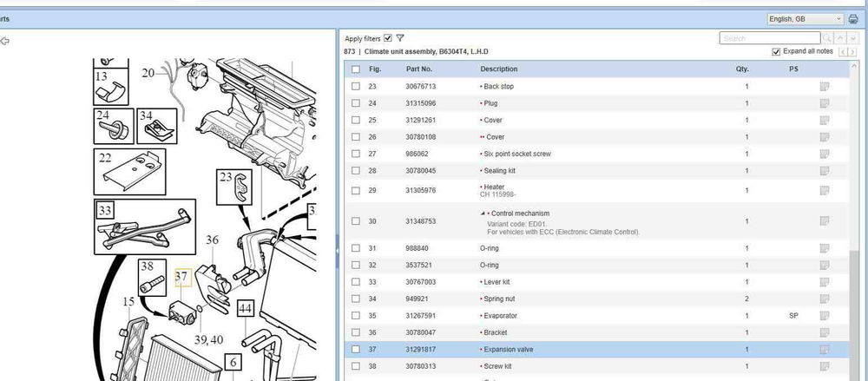Uncheck Expand all notes checkbox
868x381 pixels.
tap(776, 52)
